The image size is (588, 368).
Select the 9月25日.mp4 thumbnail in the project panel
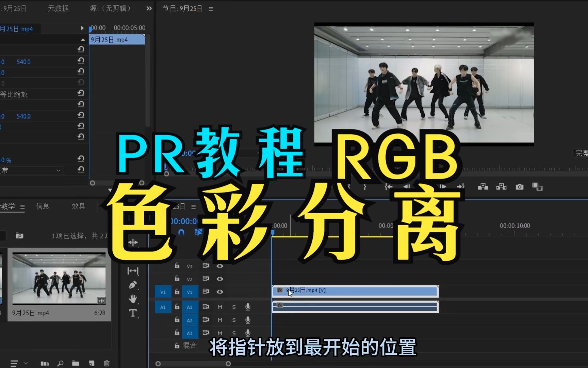pos(59,279)
